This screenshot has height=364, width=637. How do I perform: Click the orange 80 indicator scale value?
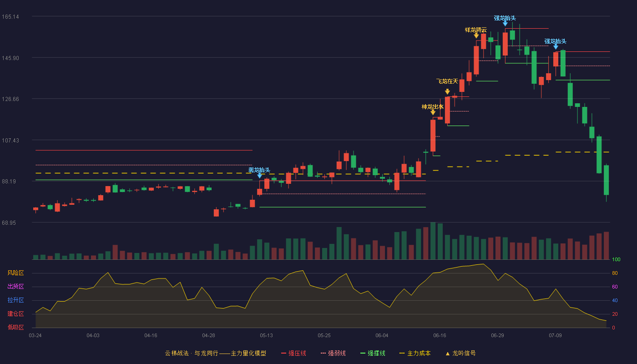pyautogui.click(x=615, y=273)
